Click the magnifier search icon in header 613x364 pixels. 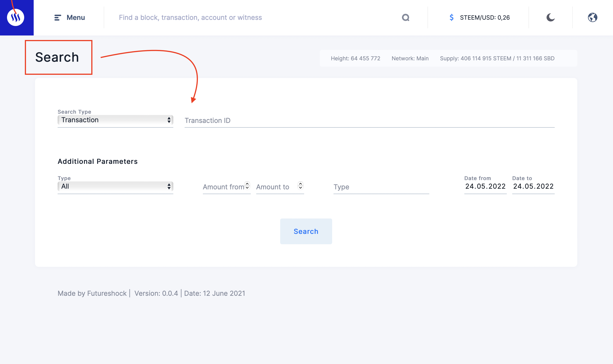[x=406, y=17]
